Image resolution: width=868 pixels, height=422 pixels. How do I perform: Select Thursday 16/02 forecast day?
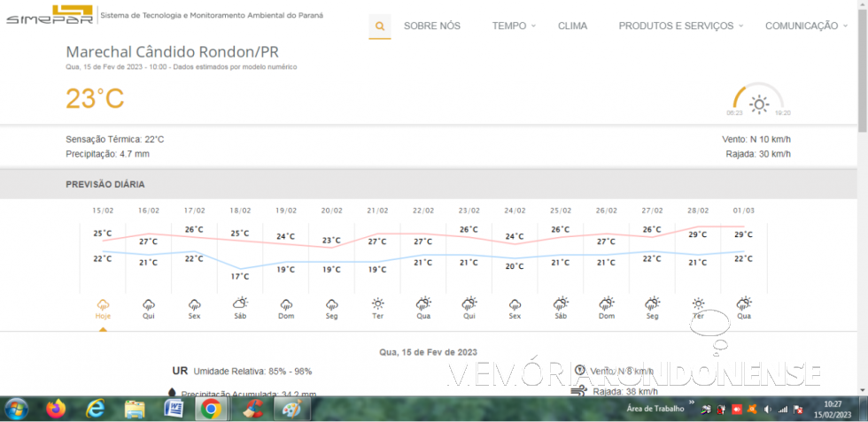point(148,308)
